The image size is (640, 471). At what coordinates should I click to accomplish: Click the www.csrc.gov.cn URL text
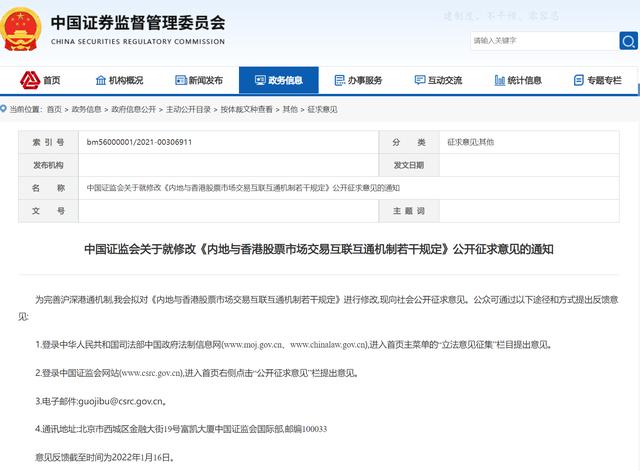[x=151, y=373]
